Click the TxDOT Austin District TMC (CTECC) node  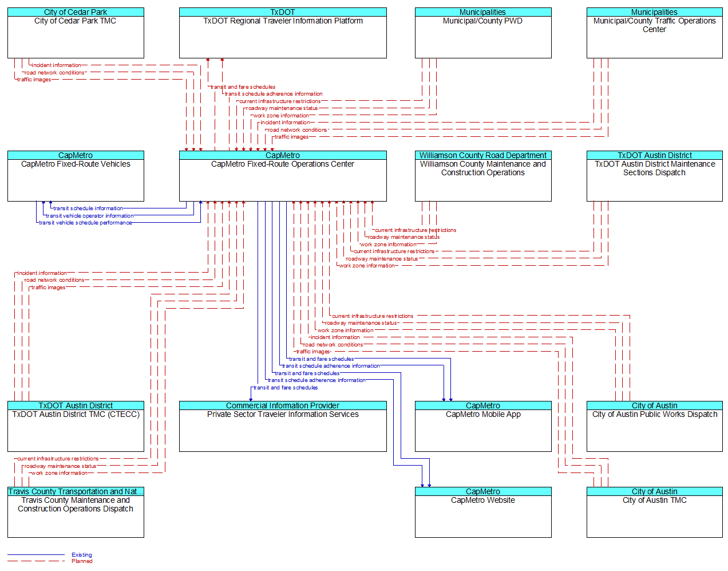click(x=76, y=426)
